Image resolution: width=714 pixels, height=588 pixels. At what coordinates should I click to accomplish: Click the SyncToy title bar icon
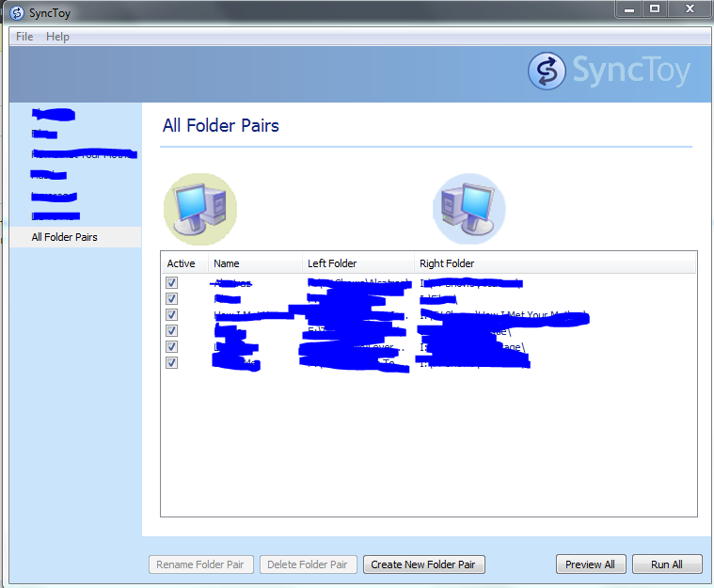coord(17,13)
